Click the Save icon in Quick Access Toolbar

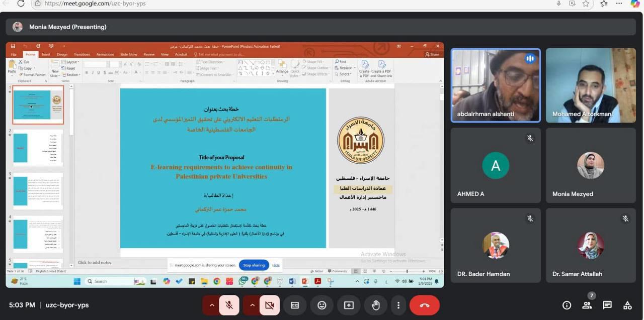click(14, 46)
